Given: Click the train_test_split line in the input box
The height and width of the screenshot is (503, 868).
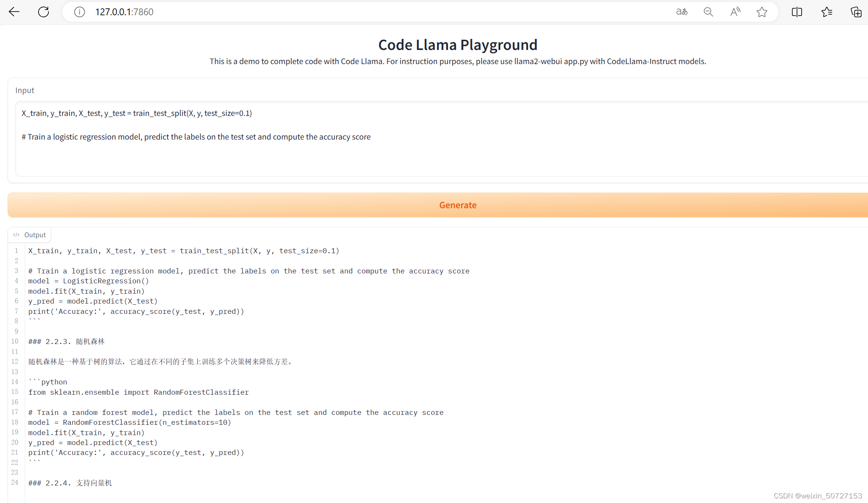Looking at the screenshot, I should point(137,113).
